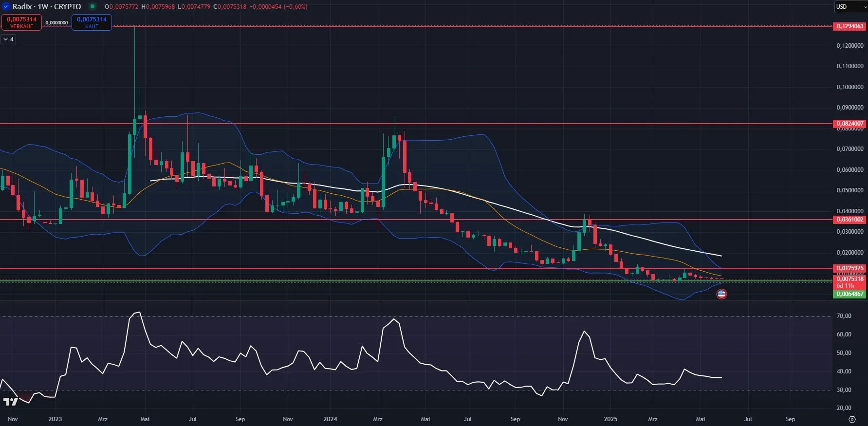Click the 2024 label on time axis
Screen dimensions: 868x426
330,419
